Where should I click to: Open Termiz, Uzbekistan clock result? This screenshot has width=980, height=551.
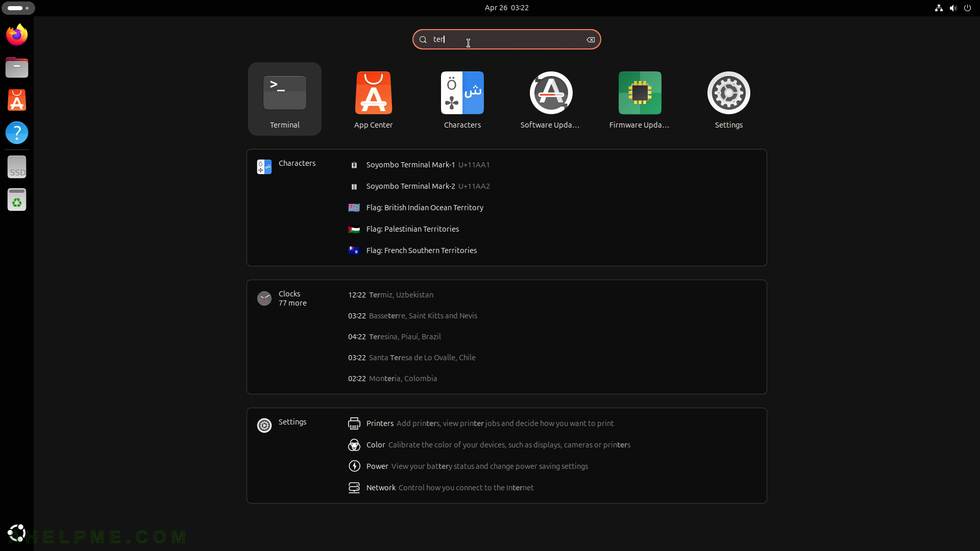(553, 295)
